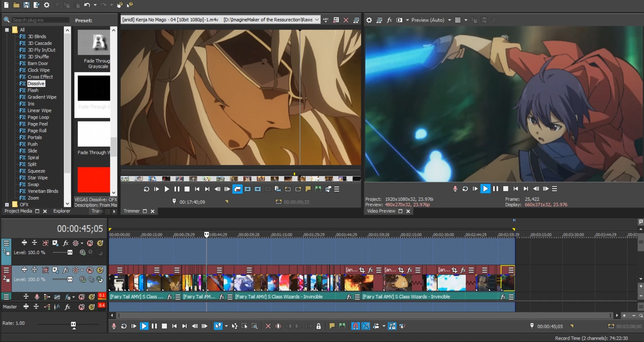
Task: Open Project Video Properties gear in preview
Action: 369,20
